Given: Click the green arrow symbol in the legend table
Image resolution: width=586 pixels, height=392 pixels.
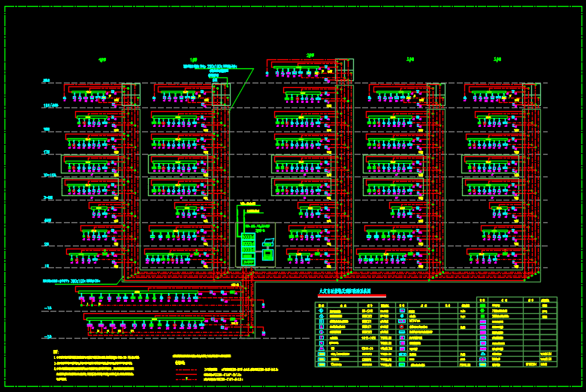Looking at the screenshot, I should coord(482,311).
